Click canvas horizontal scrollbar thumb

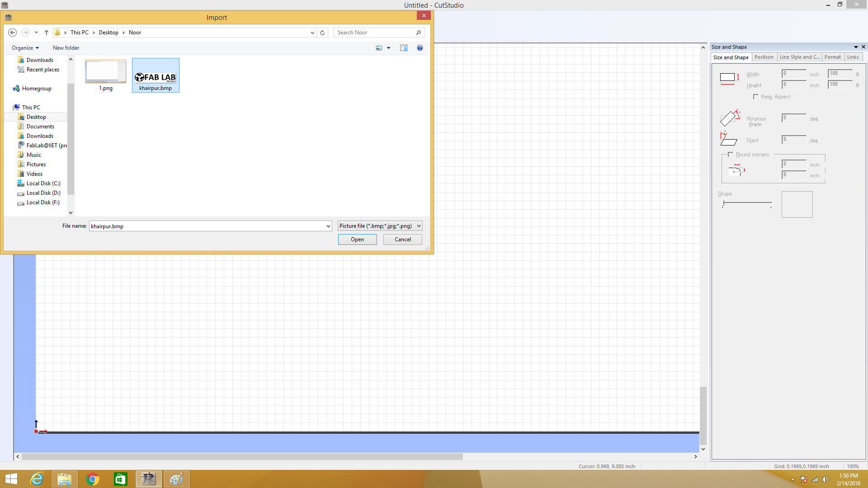click(242, 457)
